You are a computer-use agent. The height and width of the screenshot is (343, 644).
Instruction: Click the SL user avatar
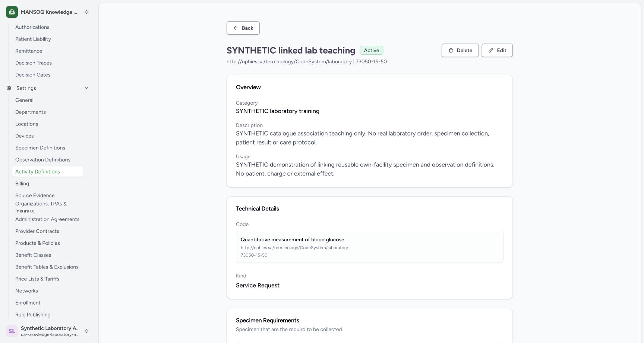(x=12, y=331)
